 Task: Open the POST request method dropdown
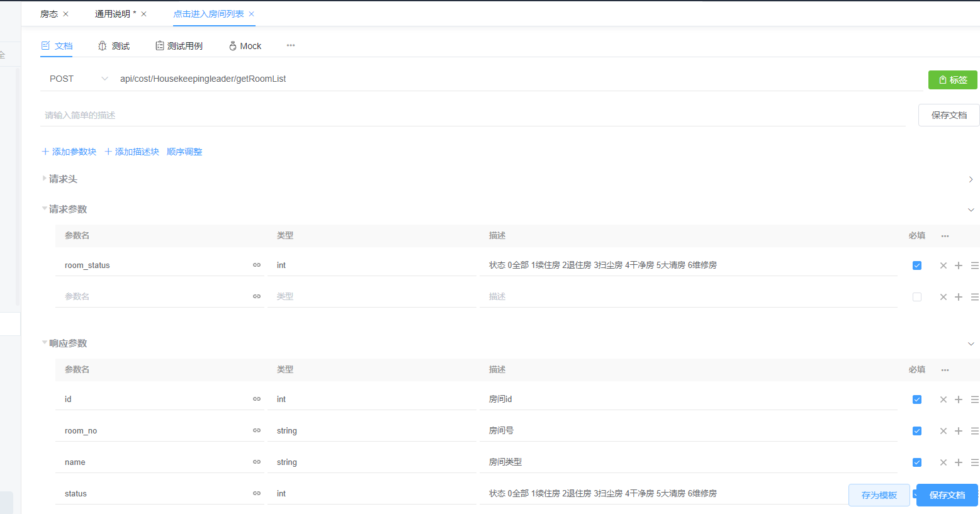(79, 79)
